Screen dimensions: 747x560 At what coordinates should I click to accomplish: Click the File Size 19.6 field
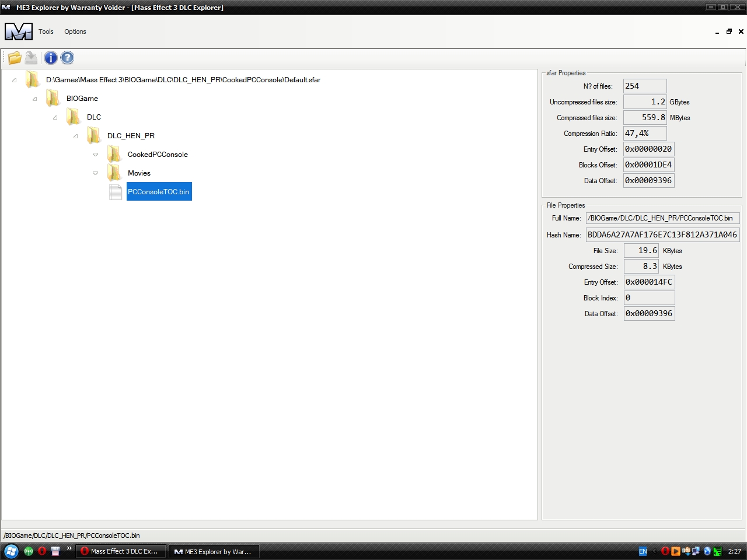click(642, 251)
